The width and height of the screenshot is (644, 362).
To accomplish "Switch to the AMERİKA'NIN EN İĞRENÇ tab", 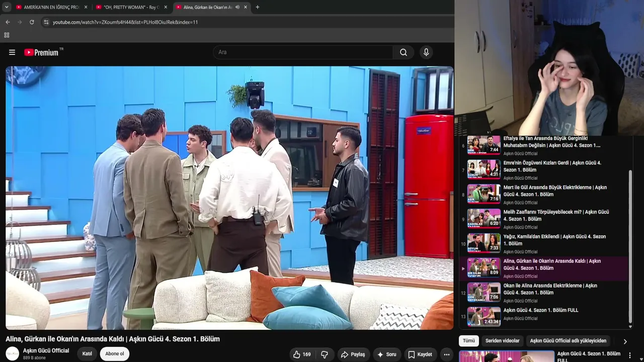I will pos(52,7).
